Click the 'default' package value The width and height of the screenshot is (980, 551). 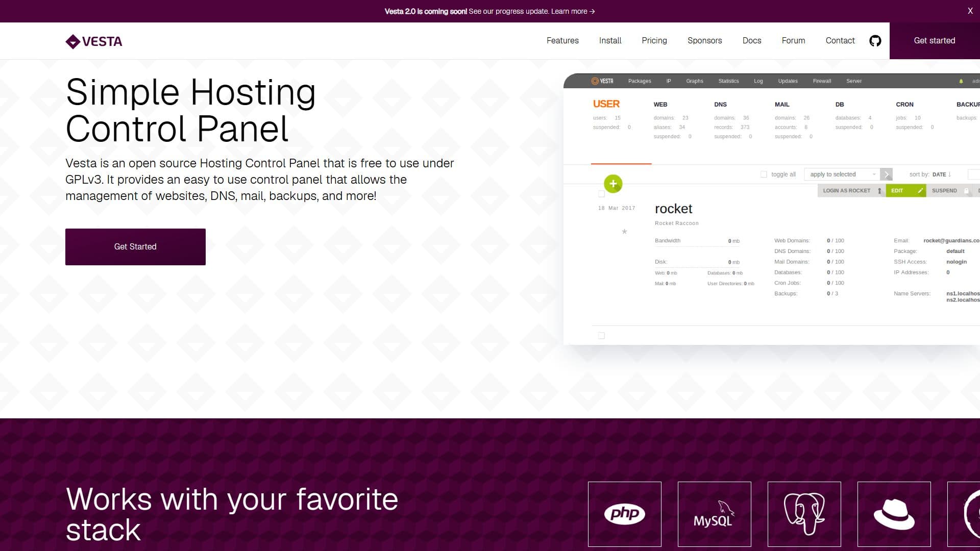[955, 252]
